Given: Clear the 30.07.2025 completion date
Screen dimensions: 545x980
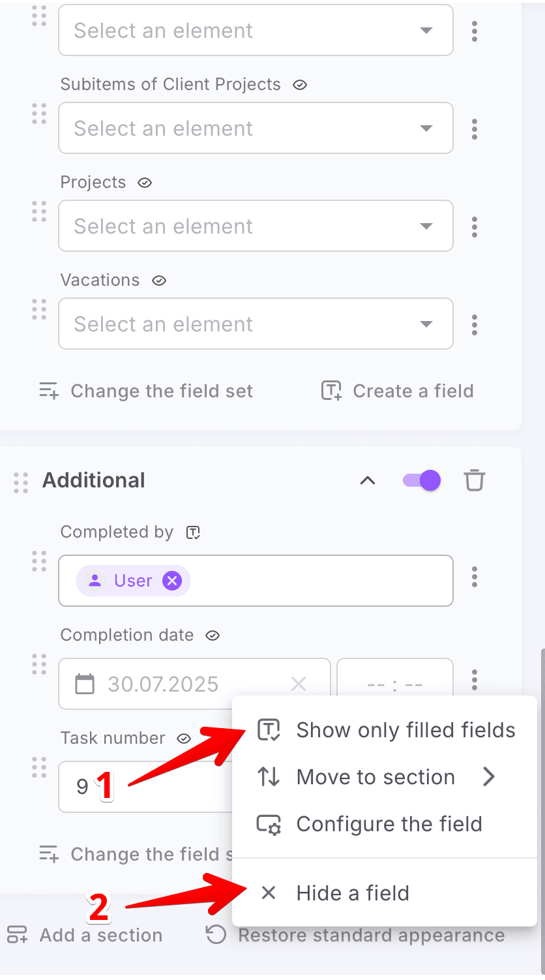Looking at the screenshot, I should click(298, 684).
